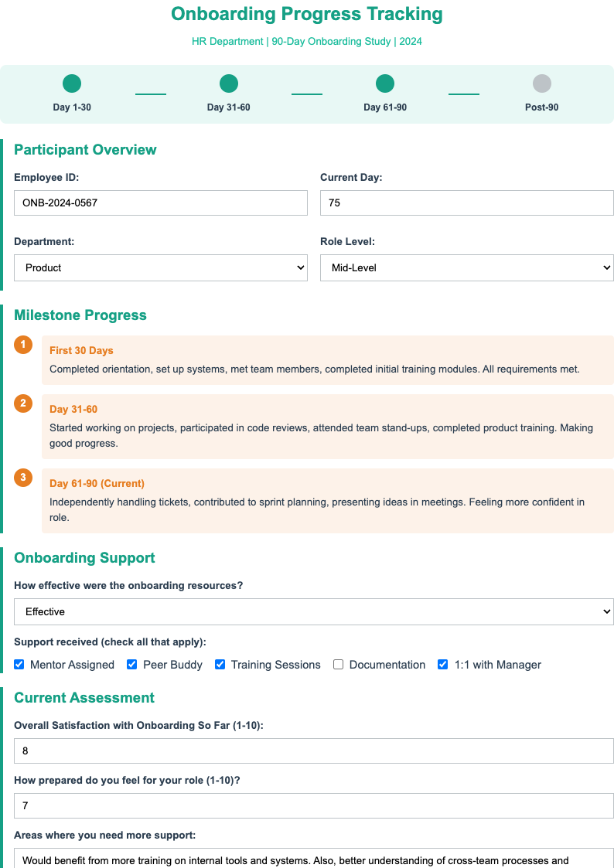Select the Day 61-90 step indicator circle
Screen dimensions: 614x868
tap(384, 83)
